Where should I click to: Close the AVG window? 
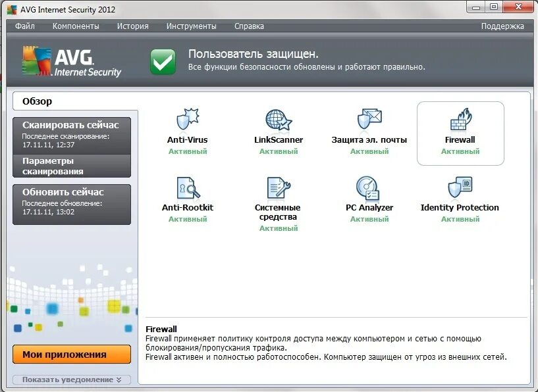click(518, 7)
